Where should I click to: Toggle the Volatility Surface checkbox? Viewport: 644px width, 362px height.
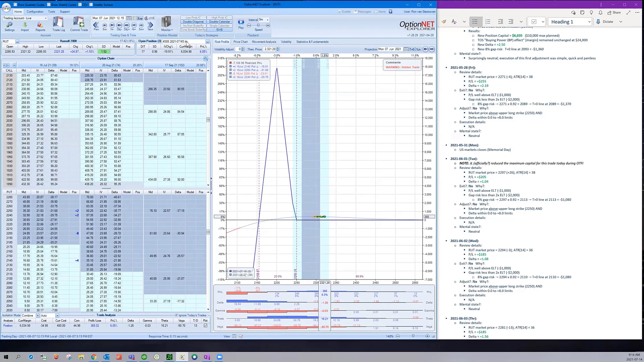click(91, 5)
